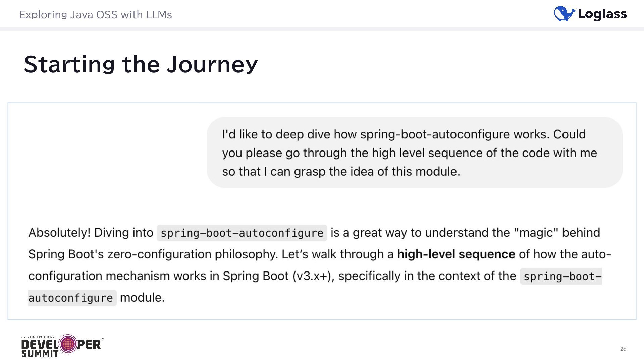Click the "Great International" caption above DEVELOPER
The width and height of the screenshot is (644, 362).
click(39, 337)
